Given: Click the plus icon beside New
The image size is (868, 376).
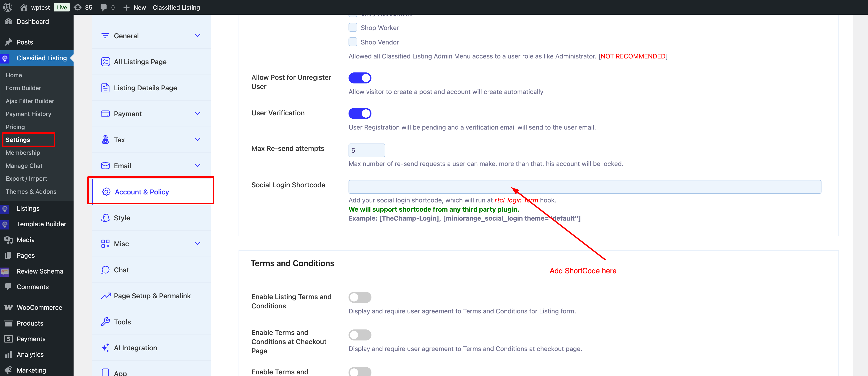Looking at the screenshot, I should click(x=126, y=7).
